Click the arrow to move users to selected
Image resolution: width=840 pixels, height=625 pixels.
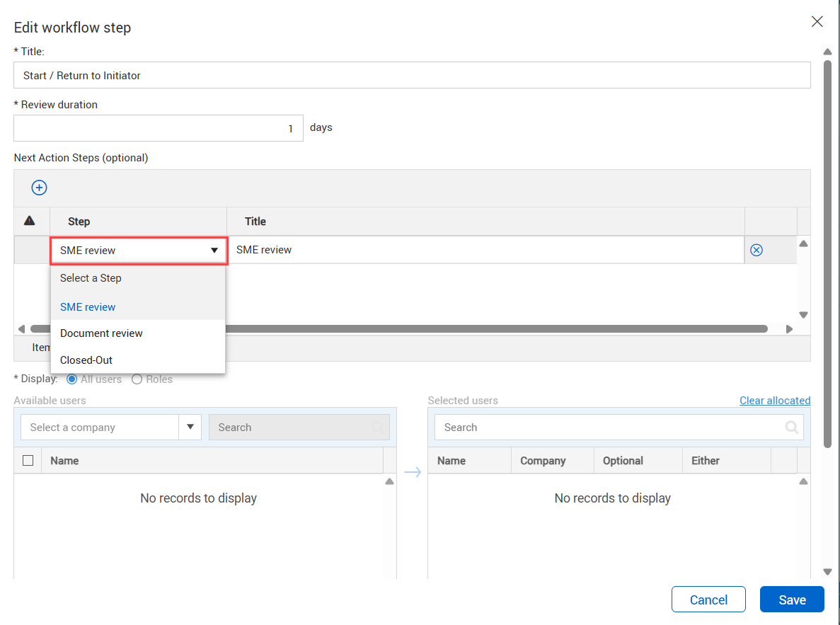[413, 473]
